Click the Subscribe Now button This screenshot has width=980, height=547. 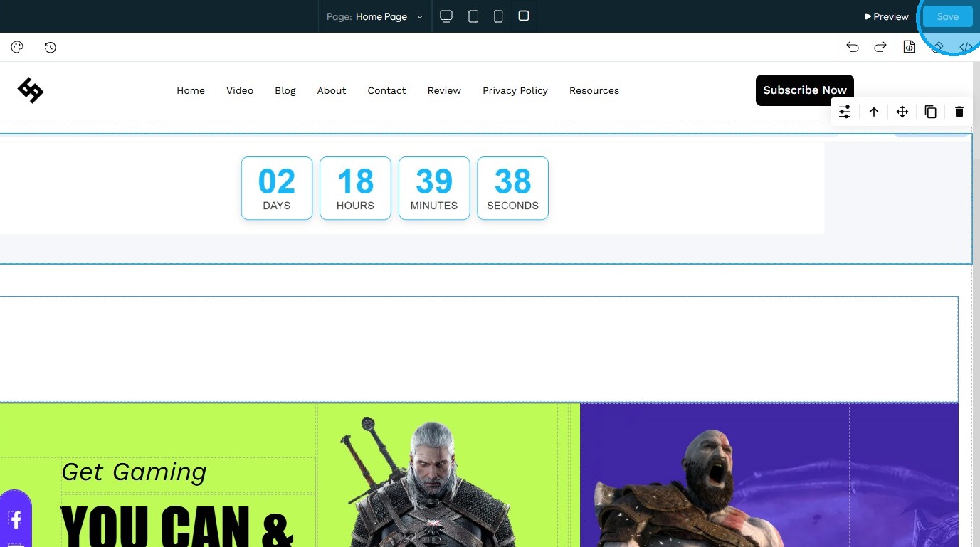coord(805,90)
